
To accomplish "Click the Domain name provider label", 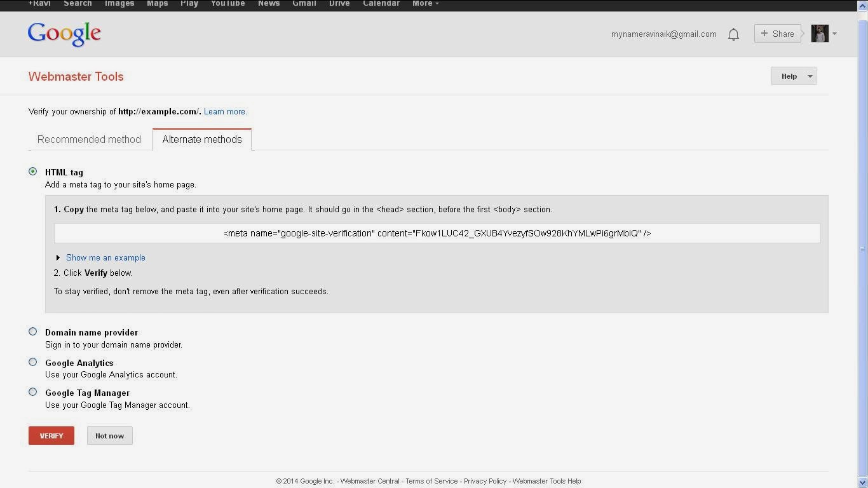I will click(x=92, y=333).
